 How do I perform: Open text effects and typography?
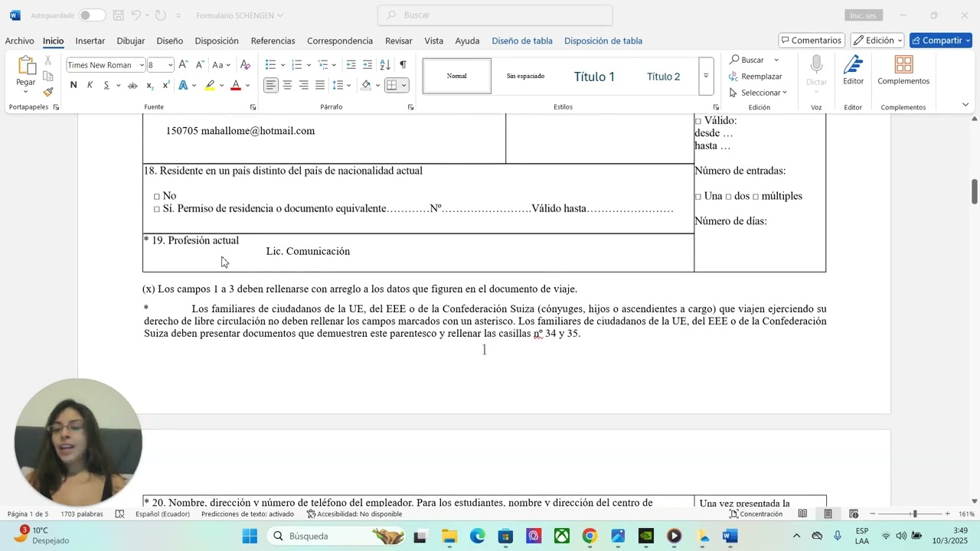coord(184,85)
